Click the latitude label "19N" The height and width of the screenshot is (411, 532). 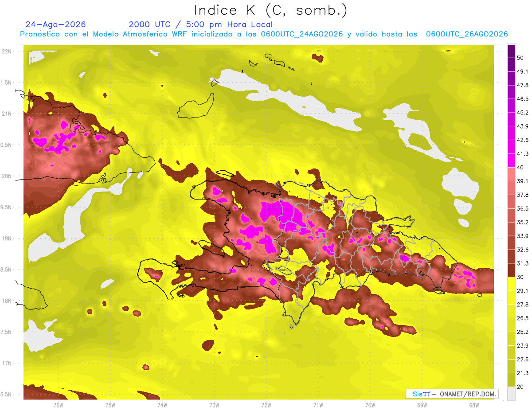click(7, 238)
